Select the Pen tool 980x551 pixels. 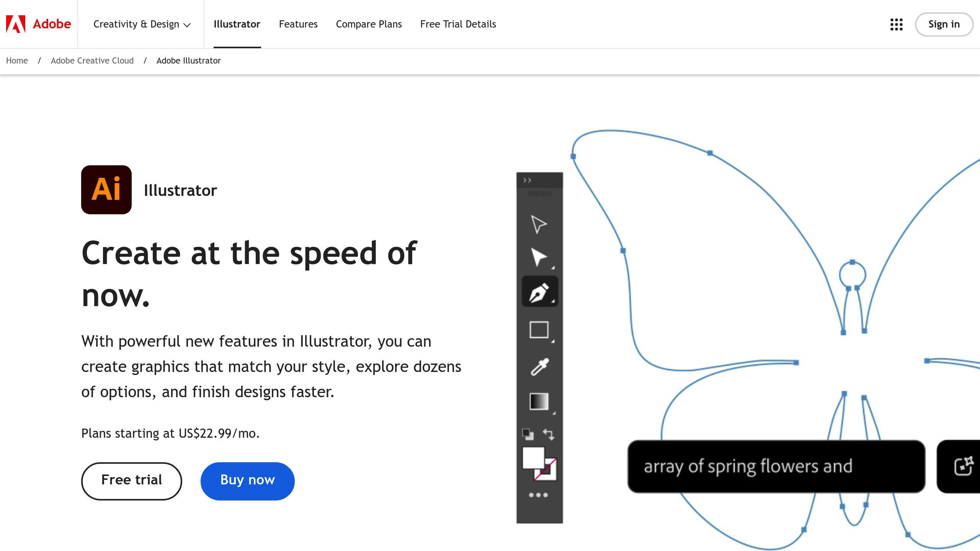point(540,292)
